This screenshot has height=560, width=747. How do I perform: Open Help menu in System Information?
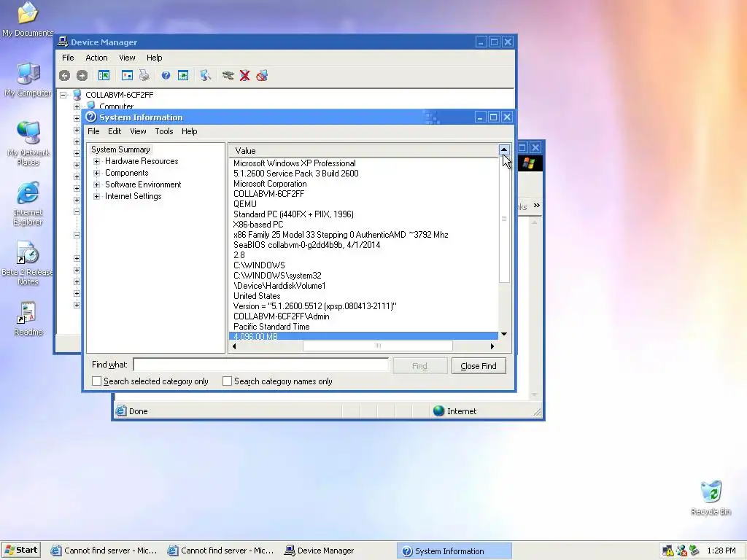189,131
